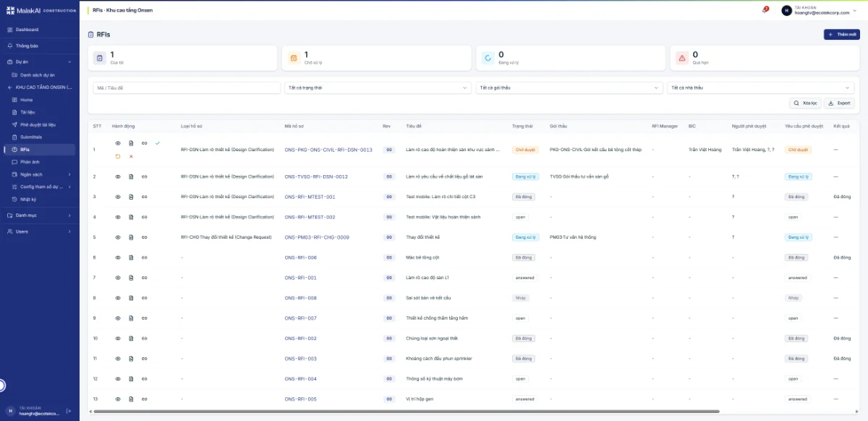Viewport: 868px width, 421px height.
Task: Click the 'Xóa lọc' button
Action: tap(805, 103)
